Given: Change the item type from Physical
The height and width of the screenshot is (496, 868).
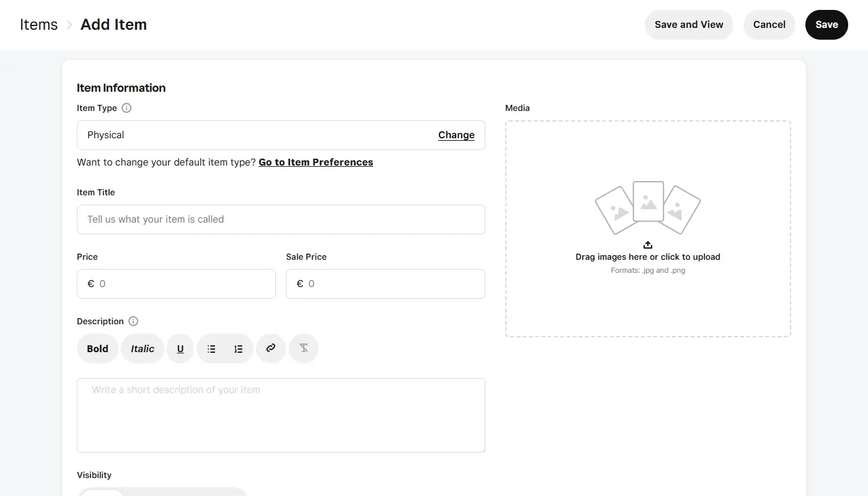Looking at the screenshot, I should pos(456,135).
